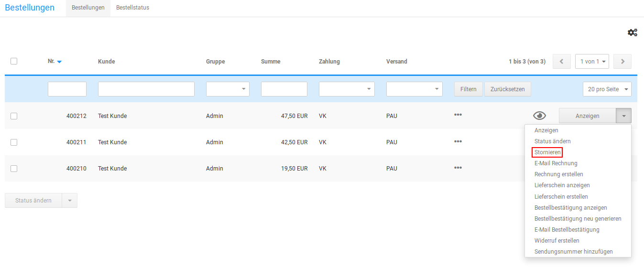Image resolution: width=644 pixels, height=267 pixels.
Task: Expand the Zahlung filter dropdown
Action: point(347,89)
